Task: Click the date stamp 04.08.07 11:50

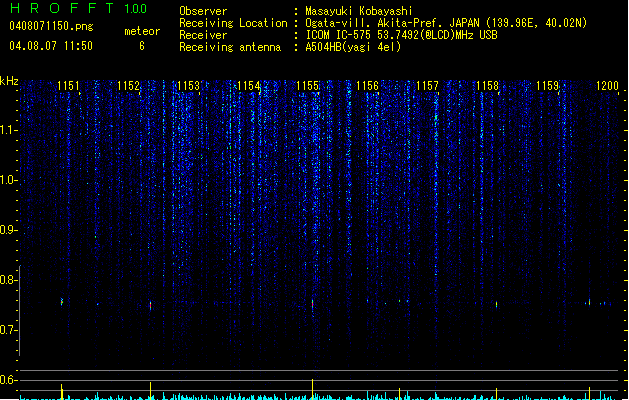Action: coord(51,46)
